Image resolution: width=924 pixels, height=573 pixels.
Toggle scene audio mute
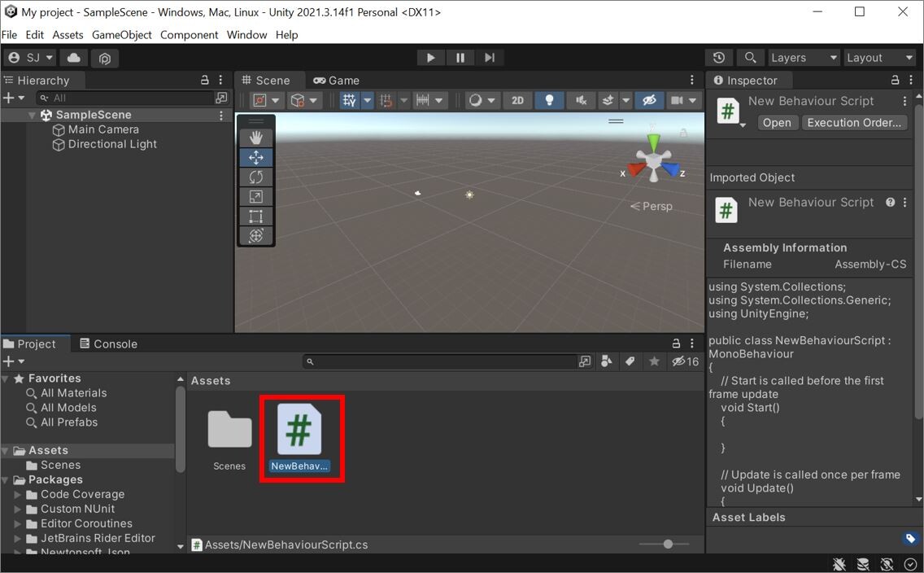pos(581,100)
